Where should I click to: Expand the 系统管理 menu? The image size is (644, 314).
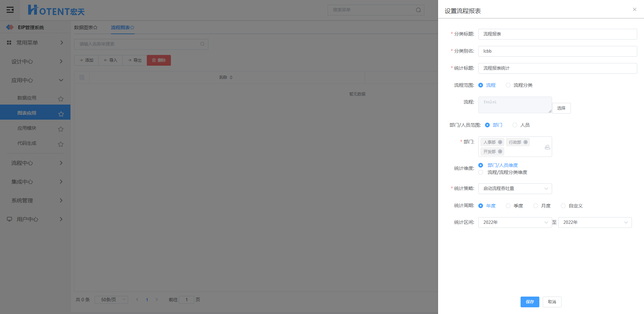pyautogui.click(x=35, y=200)
